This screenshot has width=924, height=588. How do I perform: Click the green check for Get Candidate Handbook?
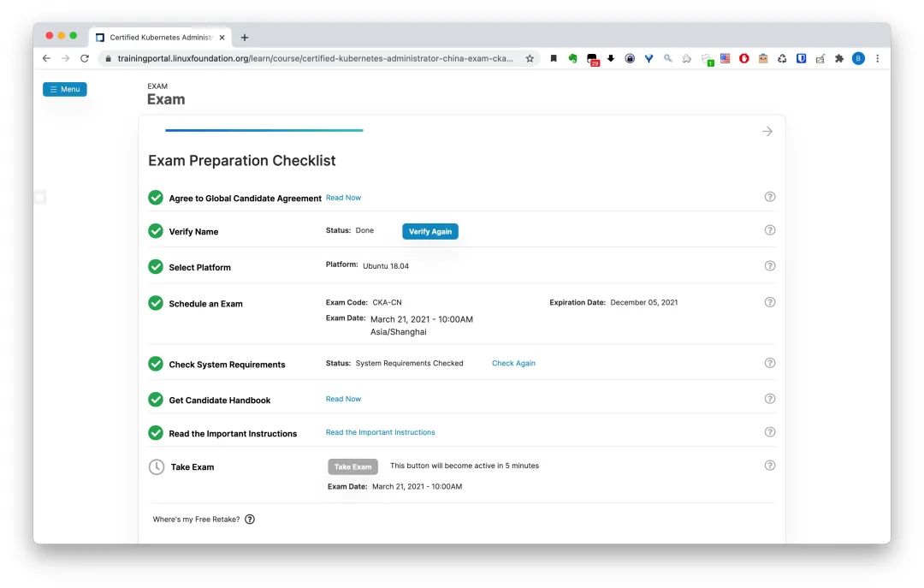click(156, 400)
